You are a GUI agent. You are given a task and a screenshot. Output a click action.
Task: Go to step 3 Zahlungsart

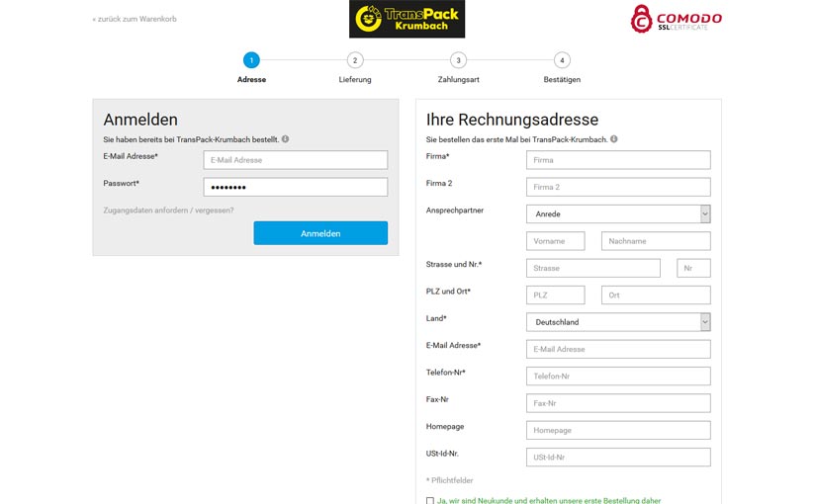(459, 60)
